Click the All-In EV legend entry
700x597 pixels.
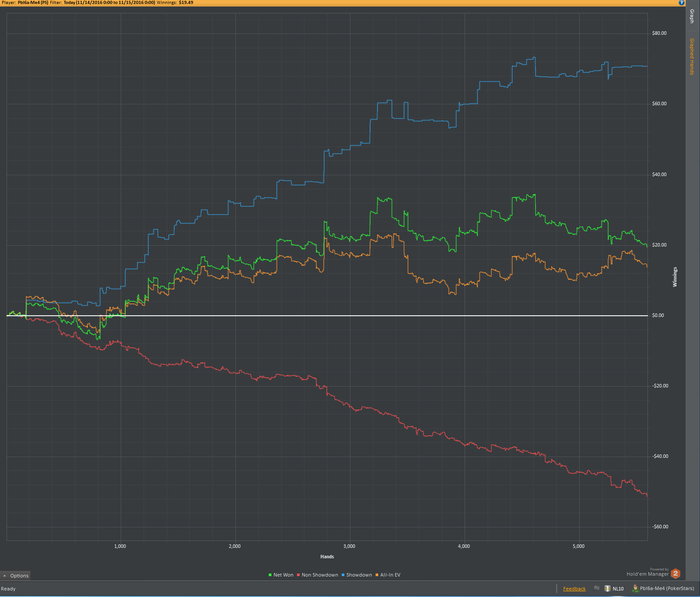[x=388, y=575]
